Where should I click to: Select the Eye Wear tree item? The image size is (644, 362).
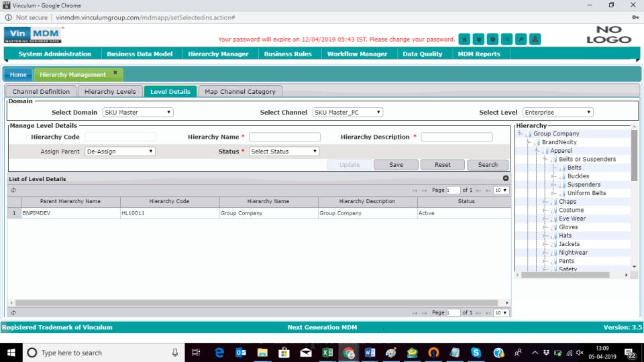click(x=572, y=219)
